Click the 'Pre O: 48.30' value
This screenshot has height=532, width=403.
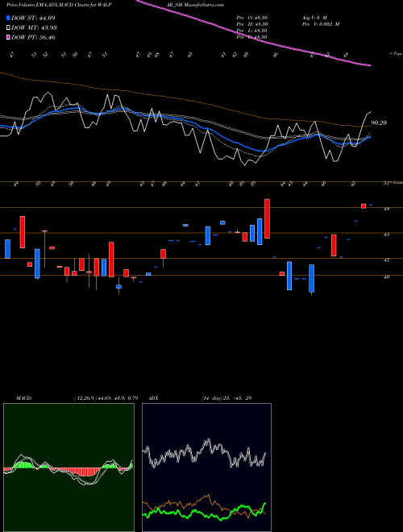tap(251, 17)
